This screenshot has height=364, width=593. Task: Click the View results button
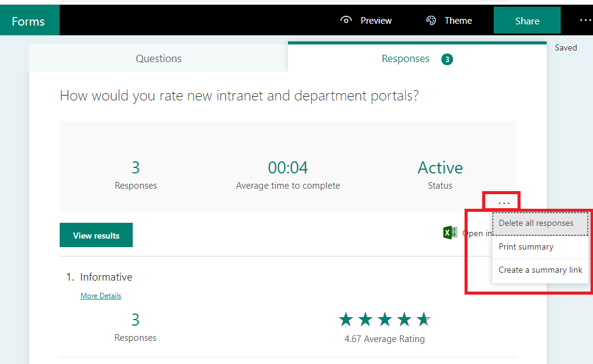pyautogui.click(x=96, y=235)
